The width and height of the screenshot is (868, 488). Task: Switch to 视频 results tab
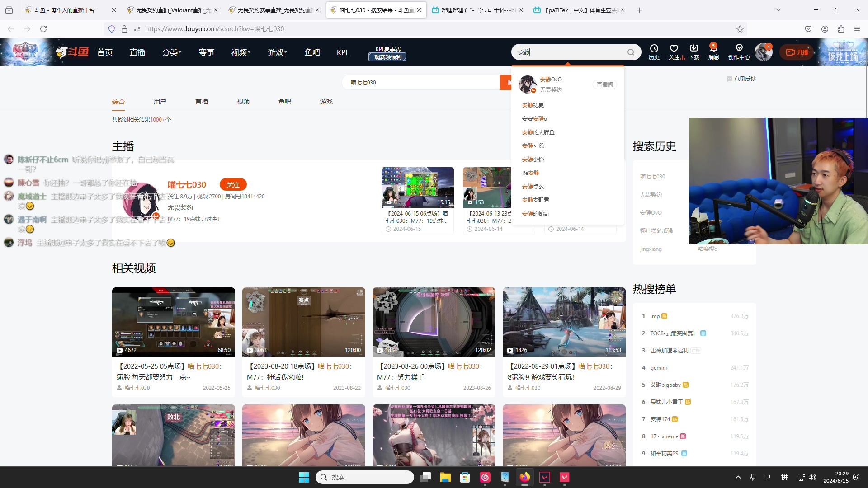point(243,102)
